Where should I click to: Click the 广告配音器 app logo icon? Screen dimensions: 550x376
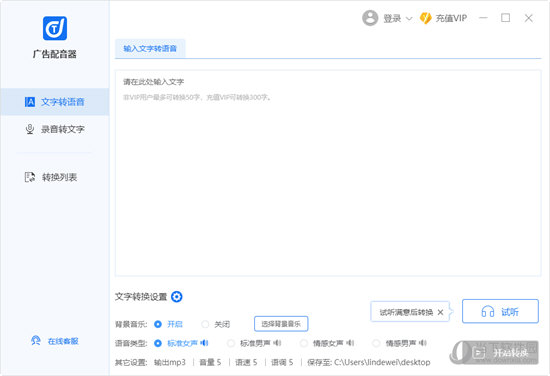click(x=55, y=28)
